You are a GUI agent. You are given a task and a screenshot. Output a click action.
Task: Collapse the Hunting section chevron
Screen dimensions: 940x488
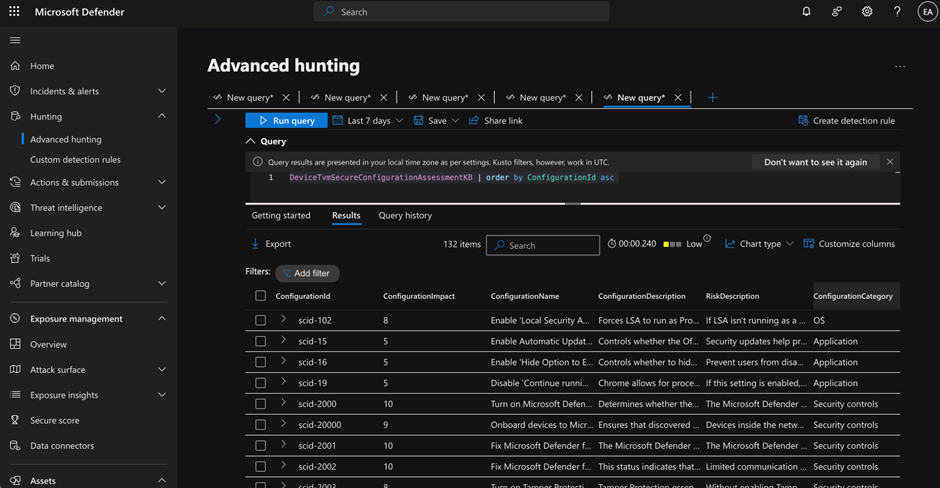click(x=162, y=116)
